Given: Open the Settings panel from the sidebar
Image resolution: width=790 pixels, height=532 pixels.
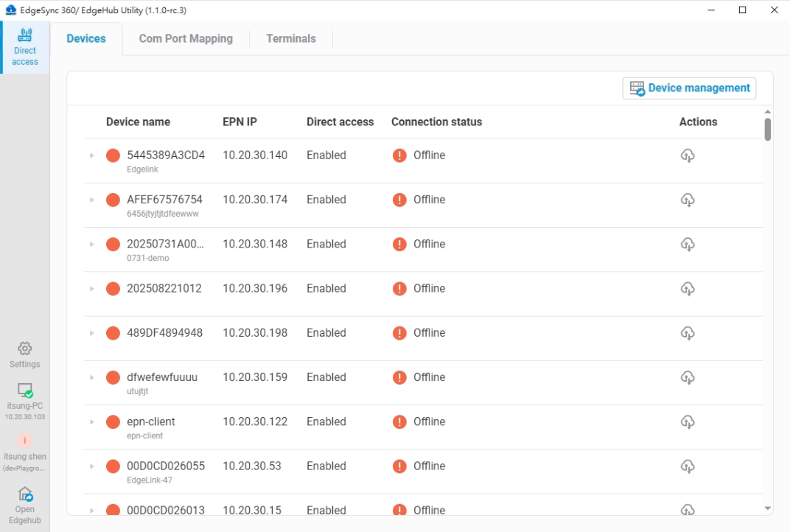Looking at the screenshot, I should 24,354.
